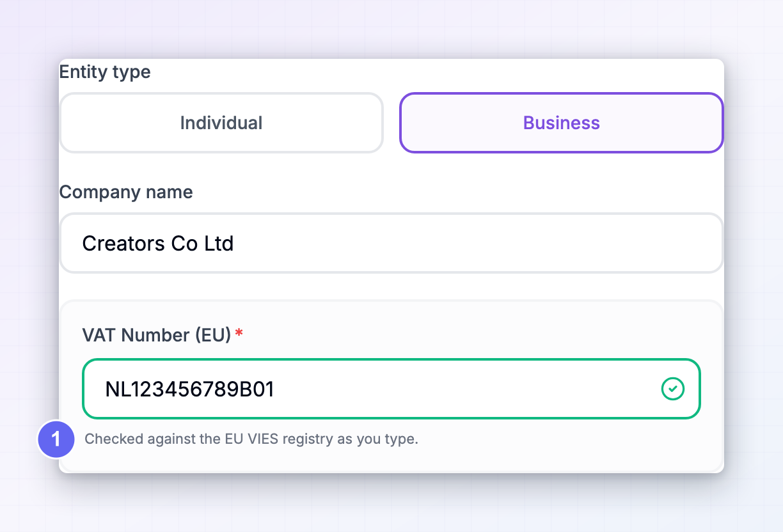
Task: Click the EU VIES registry helper text
Action: point(251,439)
